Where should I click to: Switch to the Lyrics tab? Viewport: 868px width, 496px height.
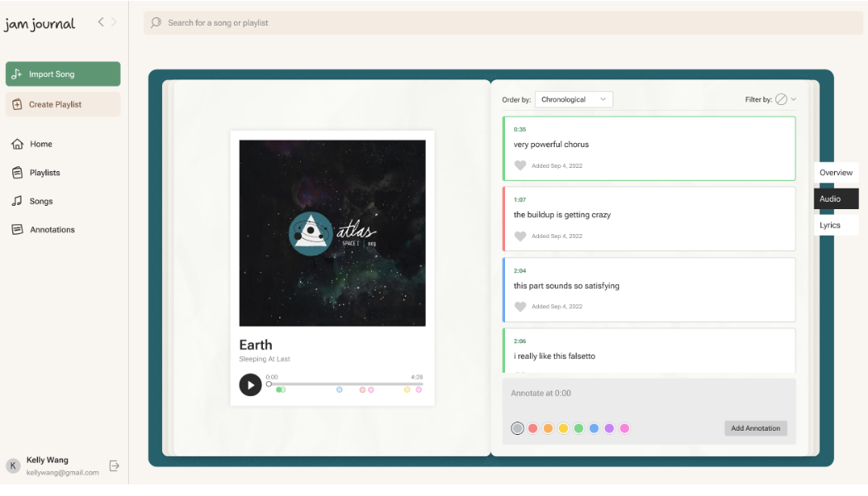830,225
